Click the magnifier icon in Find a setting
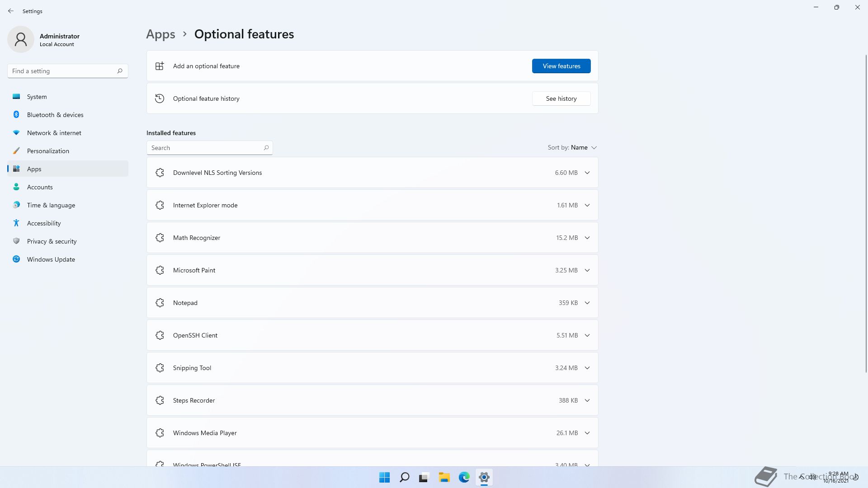Viewport: 868px width, 488px height. click(x=120, y=71)
